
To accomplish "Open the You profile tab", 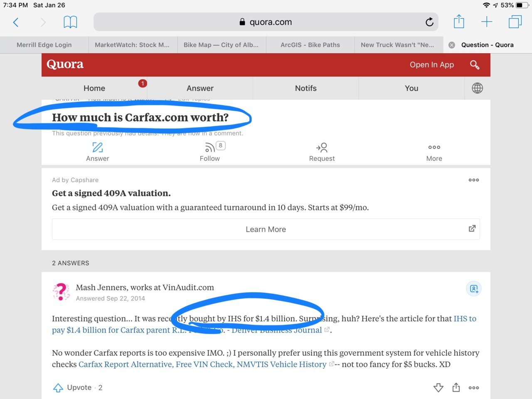I will coord(411,88).
